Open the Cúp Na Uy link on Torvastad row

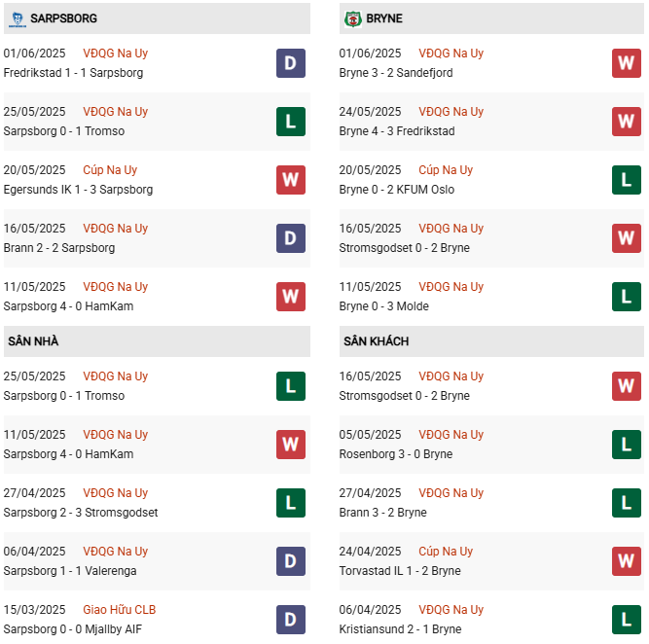point(446,552)
